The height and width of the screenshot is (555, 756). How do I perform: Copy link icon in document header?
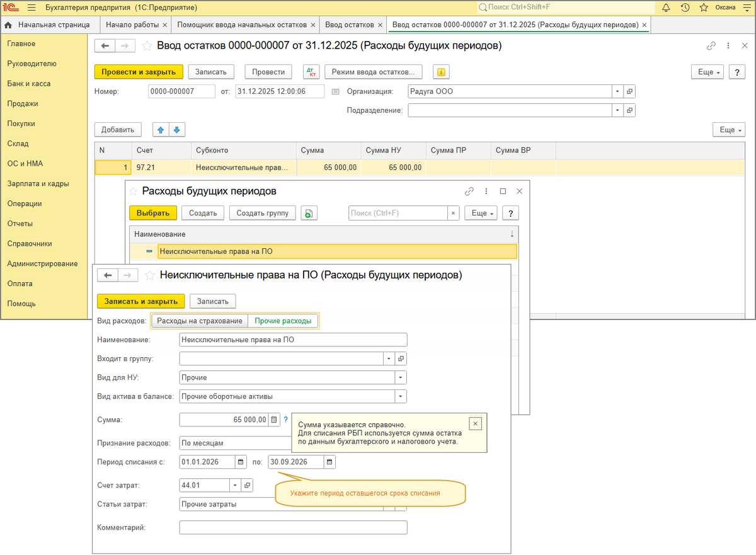[711, 46]
